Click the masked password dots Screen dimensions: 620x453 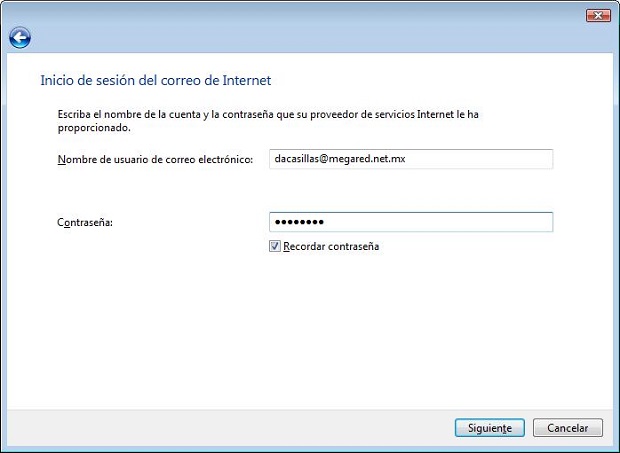coord(299,222)
